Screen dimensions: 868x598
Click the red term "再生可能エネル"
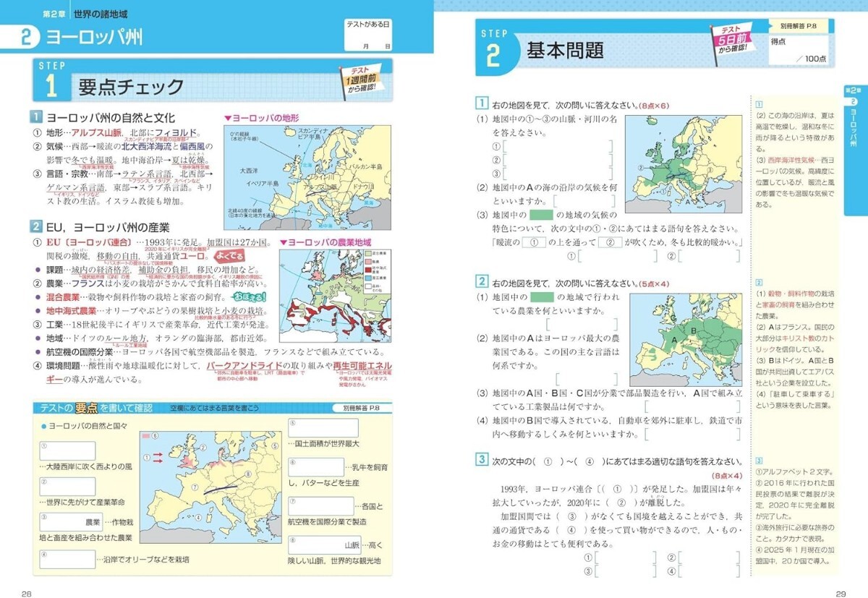pyautogui.click(x=362, y=366)
